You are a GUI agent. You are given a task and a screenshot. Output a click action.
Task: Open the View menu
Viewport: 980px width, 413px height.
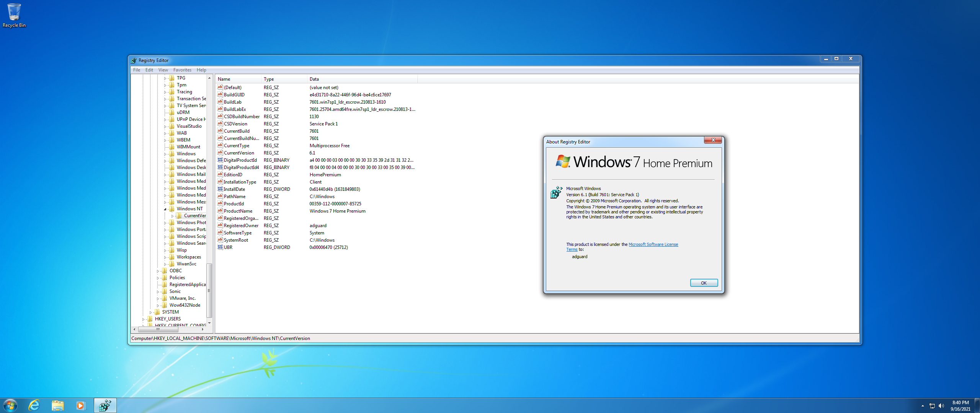click(163, 70)
